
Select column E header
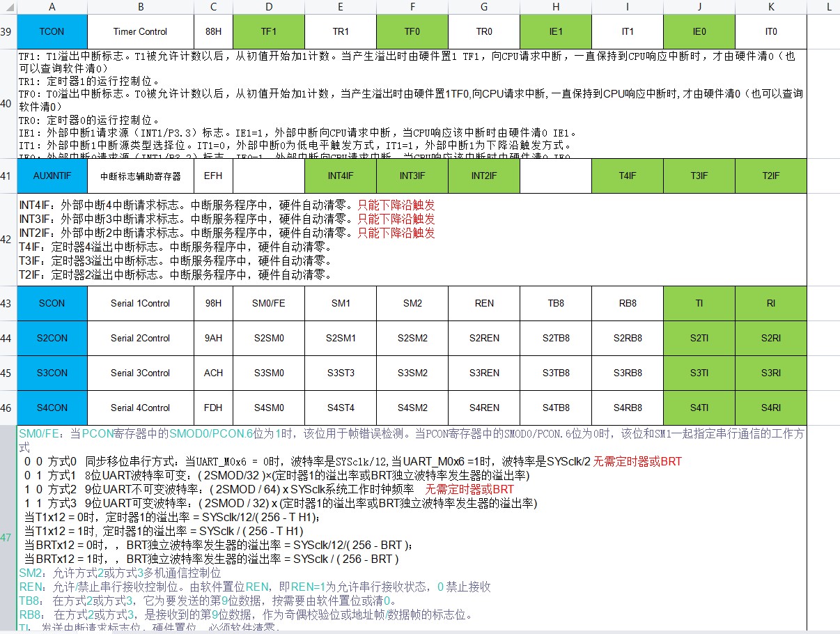[x=341, y=7]
